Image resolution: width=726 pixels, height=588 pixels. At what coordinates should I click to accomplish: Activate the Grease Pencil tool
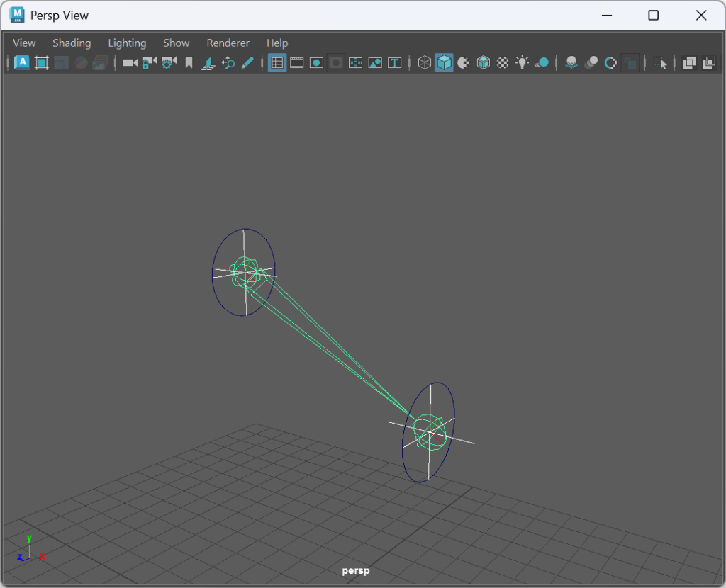point(247,63)
